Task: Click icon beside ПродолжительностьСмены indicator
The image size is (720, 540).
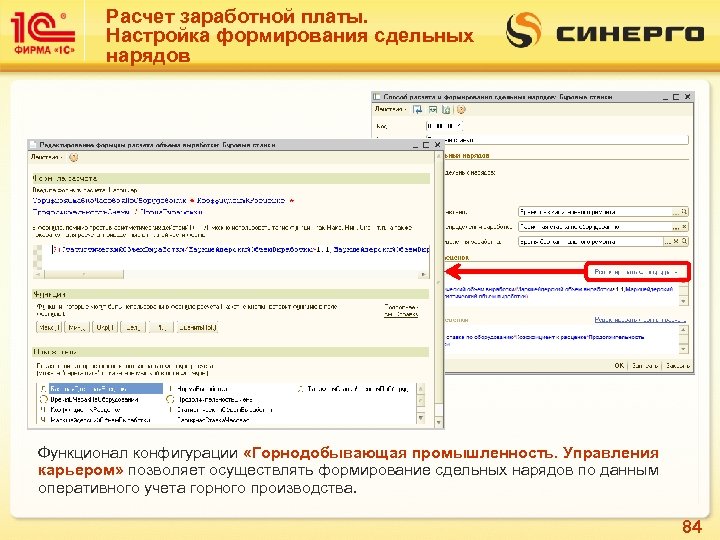Action: (x=170, y=399)
